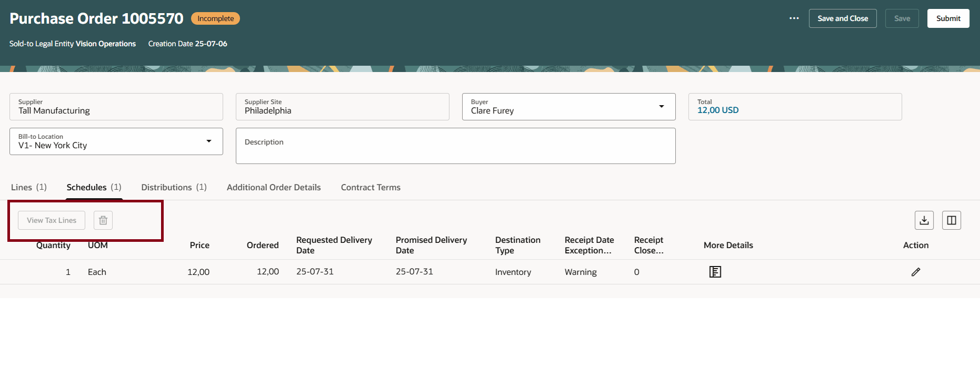Click the 'Warning' exception cell
Image resolution: width=980 pixels, height=368 pixels.
click(x=581, y=272)
